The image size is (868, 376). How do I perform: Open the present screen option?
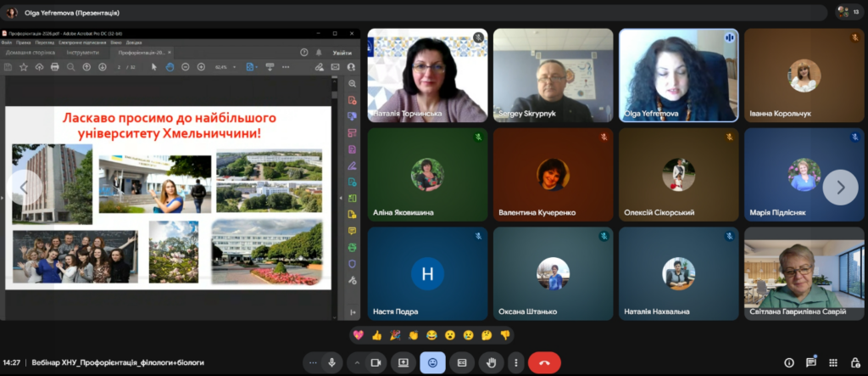point(403,362)
